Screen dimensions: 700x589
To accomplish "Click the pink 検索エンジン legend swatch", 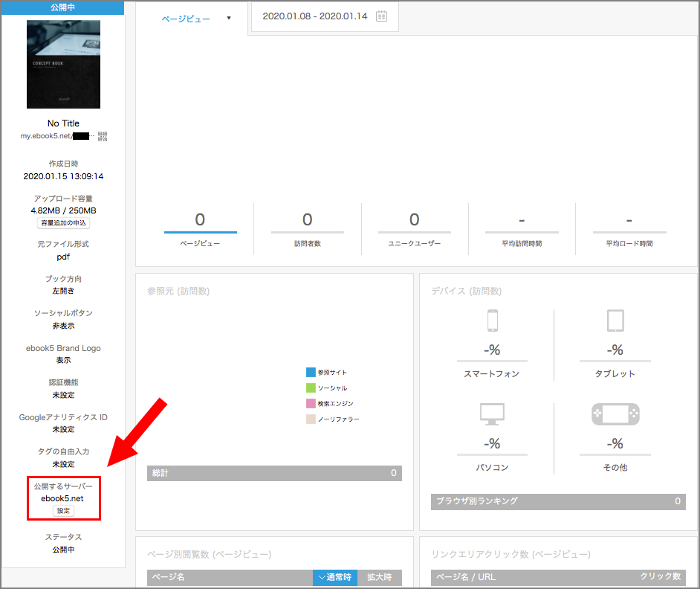I will 311,403.
